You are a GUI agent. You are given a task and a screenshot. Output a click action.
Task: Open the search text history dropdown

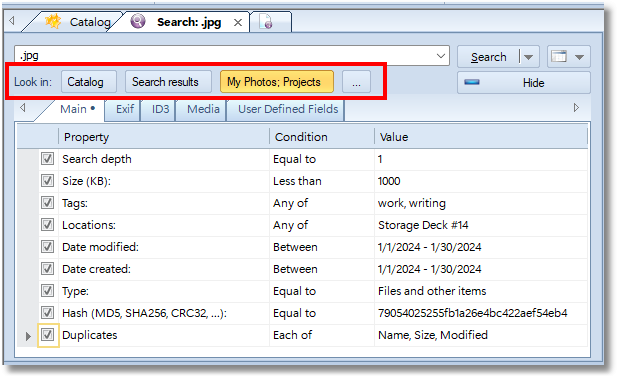441,56
